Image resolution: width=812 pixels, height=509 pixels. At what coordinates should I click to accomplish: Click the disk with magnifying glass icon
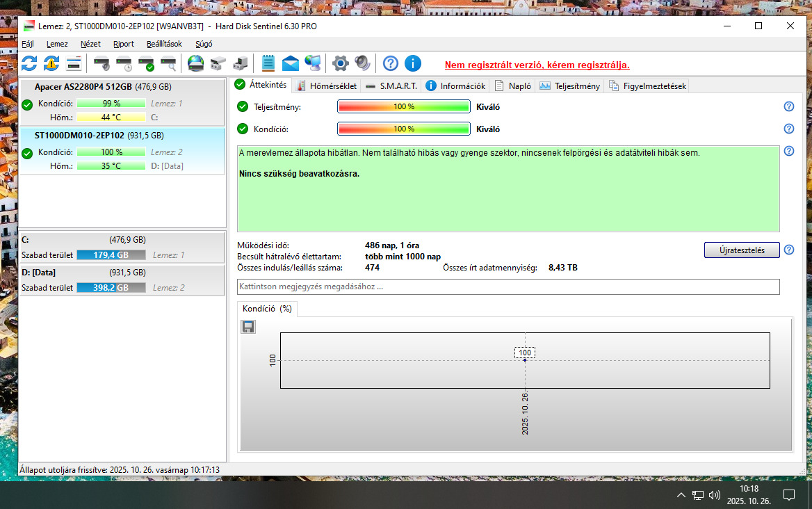(169, 64)
